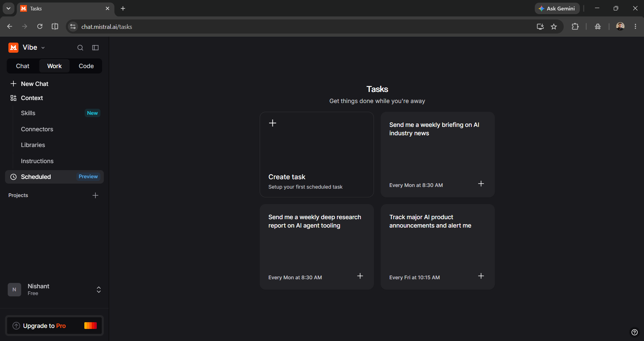Open the help question mark icon
Screen dimensions: 644x341
point(635,332)
